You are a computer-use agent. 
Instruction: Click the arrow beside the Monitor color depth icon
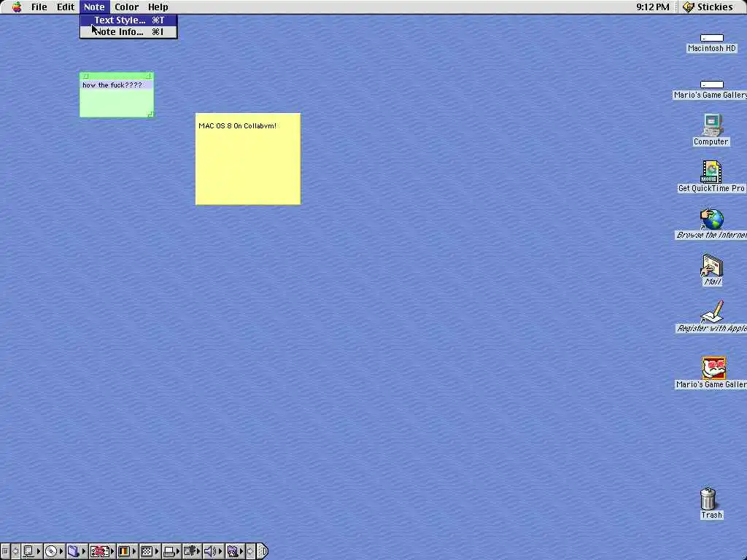[134, 551]
